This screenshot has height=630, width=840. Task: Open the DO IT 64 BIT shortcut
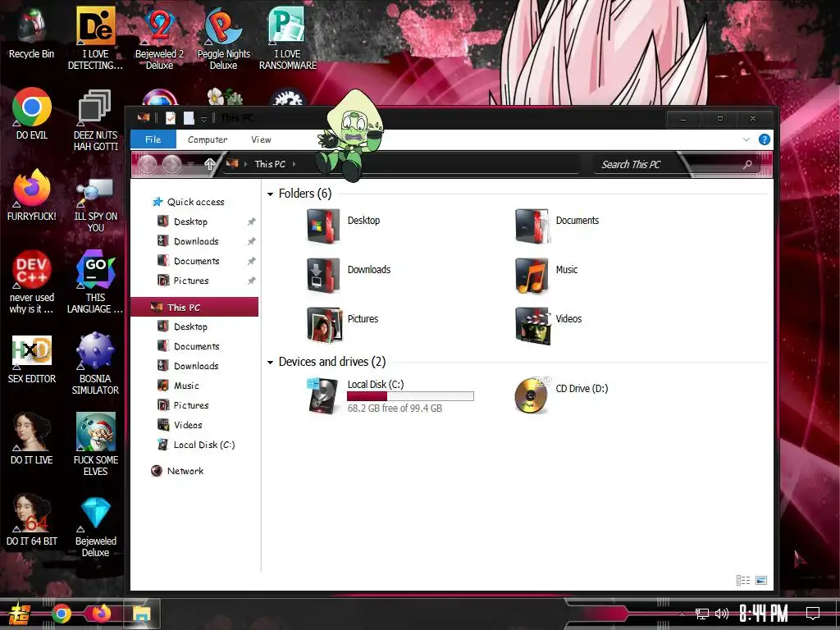click(32, 520)
